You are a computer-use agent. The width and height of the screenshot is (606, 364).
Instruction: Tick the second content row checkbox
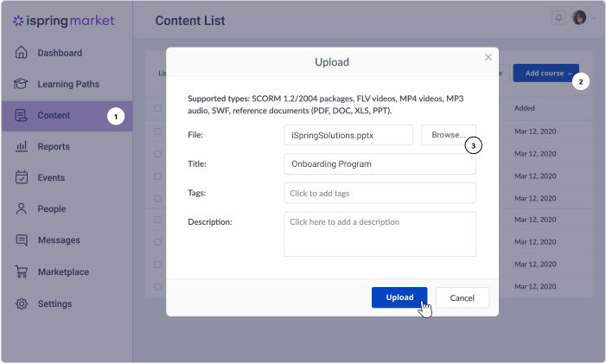tap(157, 154)
